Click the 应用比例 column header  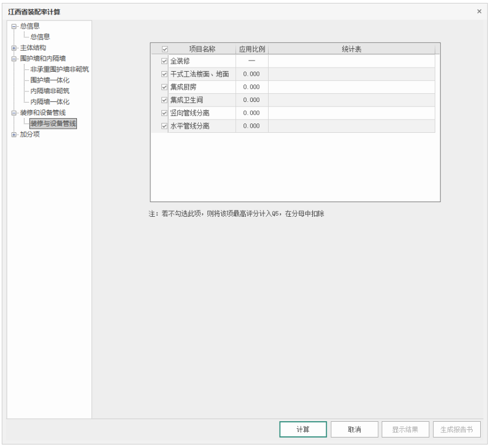(252, 49)
